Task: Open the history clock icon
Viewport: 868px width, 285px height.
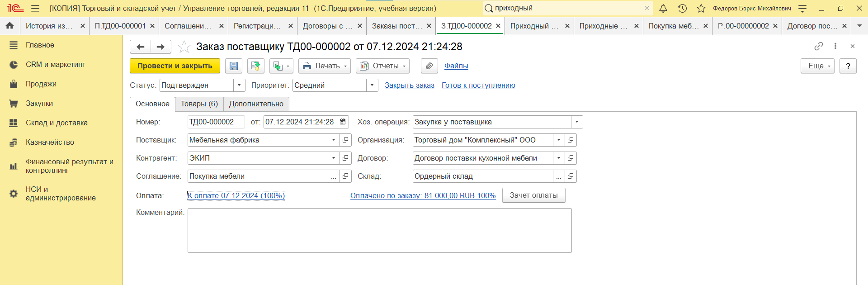Action: pos(682,8)
